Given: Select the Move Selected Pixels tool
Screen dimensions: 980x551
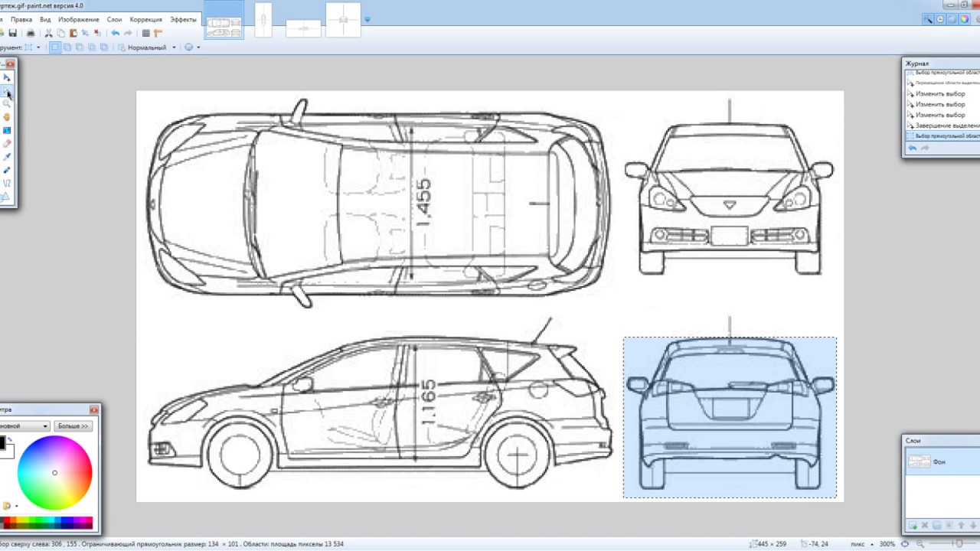Looking at the screenshot, I should [x=7, y=77].
